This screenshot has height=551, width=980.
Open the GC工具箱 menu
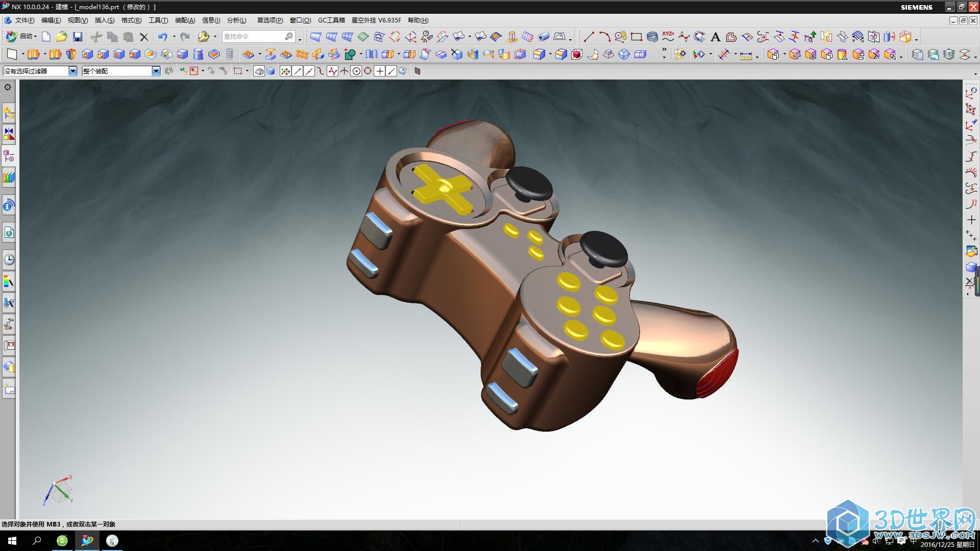(331, 20)
